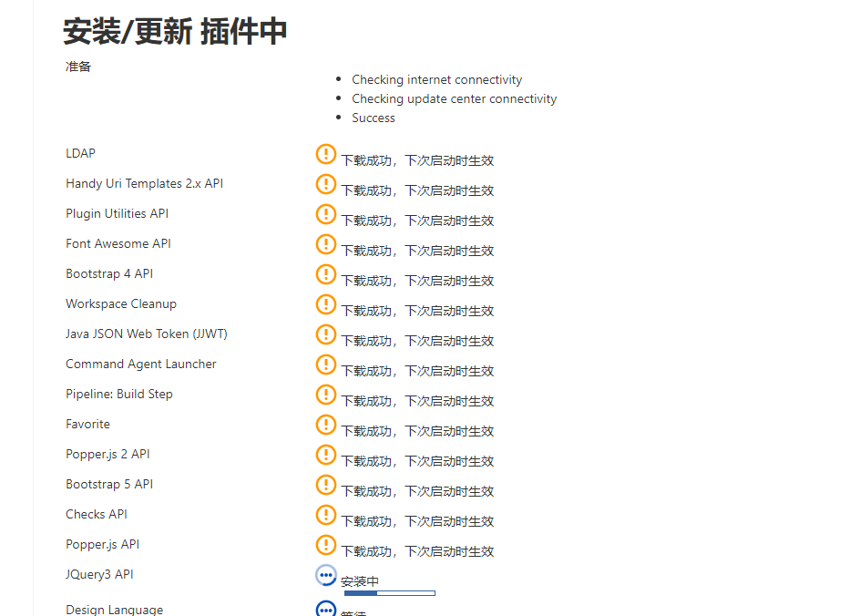Click the pending icon beside Design Language
The height and width of the screenshot is (616, 850).
pos(326,609)
